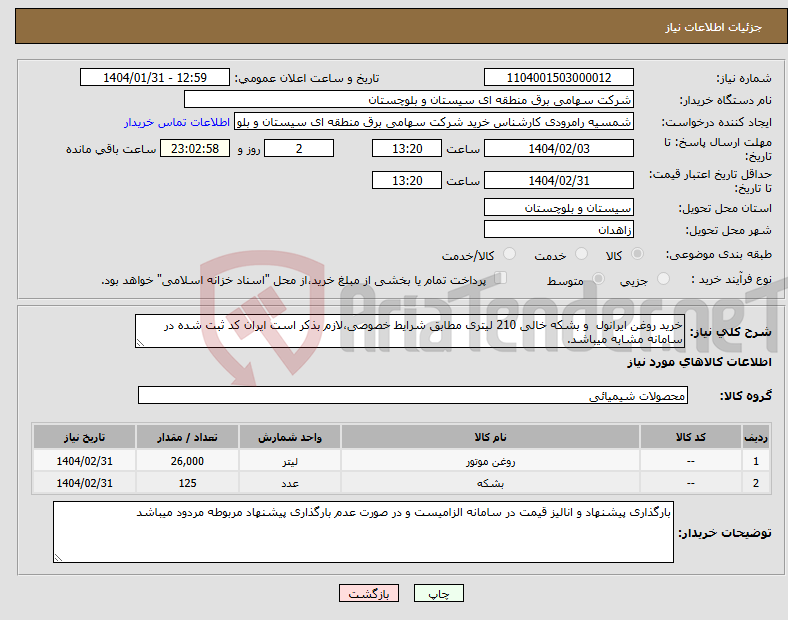Select the کالا/خدمت radio button
The image size is (788, 620).
pyautogui.click(x=509, y=254)
